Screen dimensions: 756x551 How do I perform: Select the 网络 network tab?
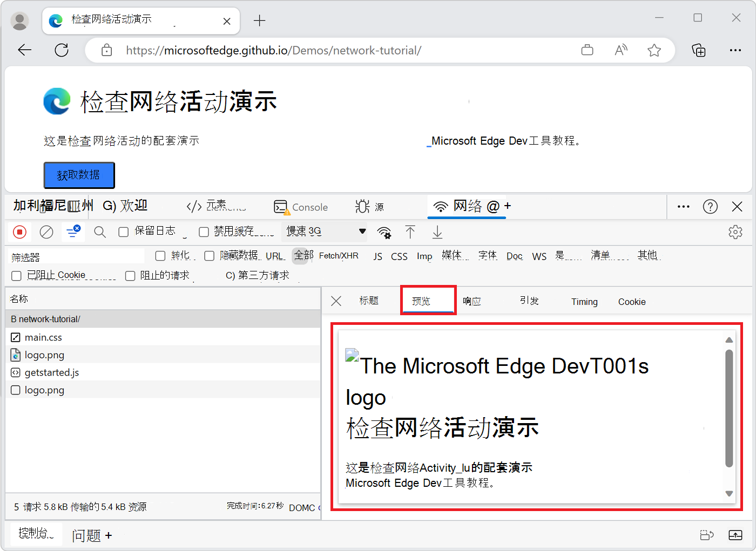point(466,206)
